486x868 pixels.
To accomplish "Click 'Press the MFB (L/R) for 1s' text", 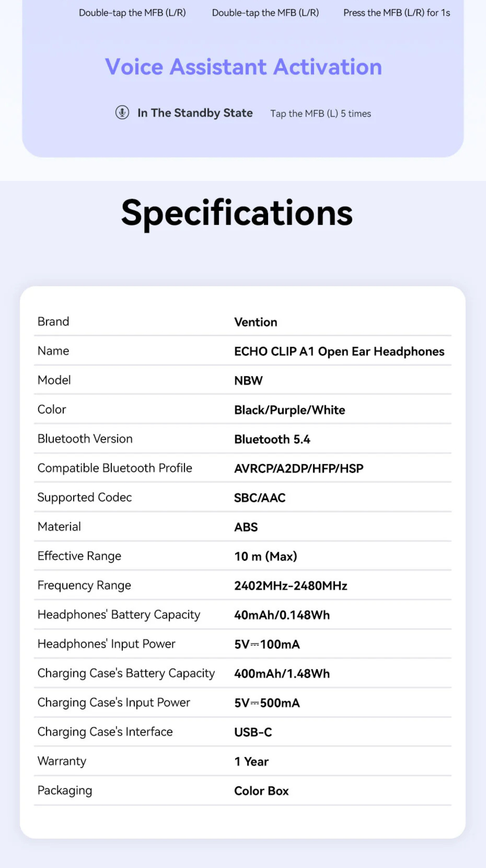I will coord(396,13).
